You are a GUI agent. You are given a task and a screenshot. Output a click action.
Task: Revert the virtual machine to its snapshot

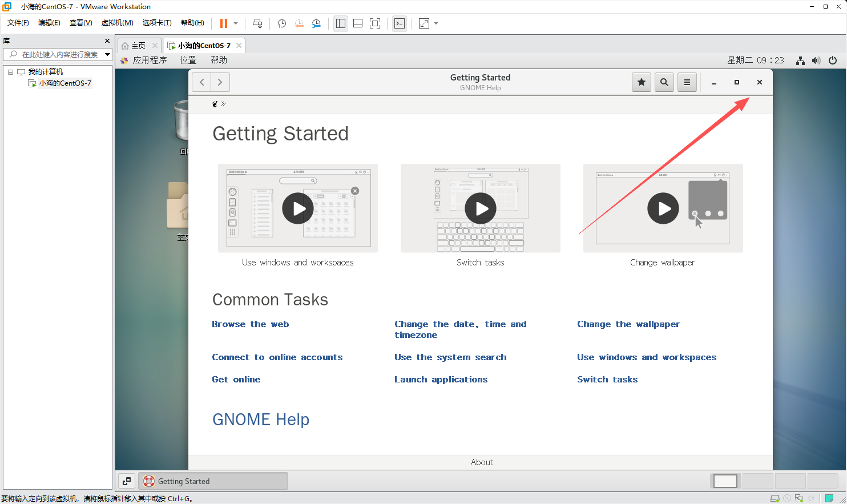pos(299,23)
